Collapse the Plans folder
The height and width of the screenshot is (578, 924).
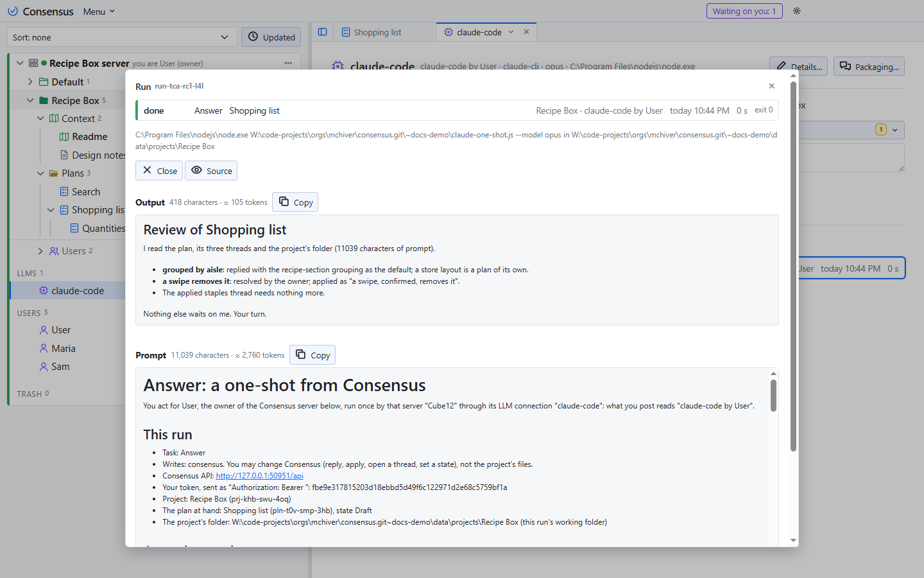(40, 173)
